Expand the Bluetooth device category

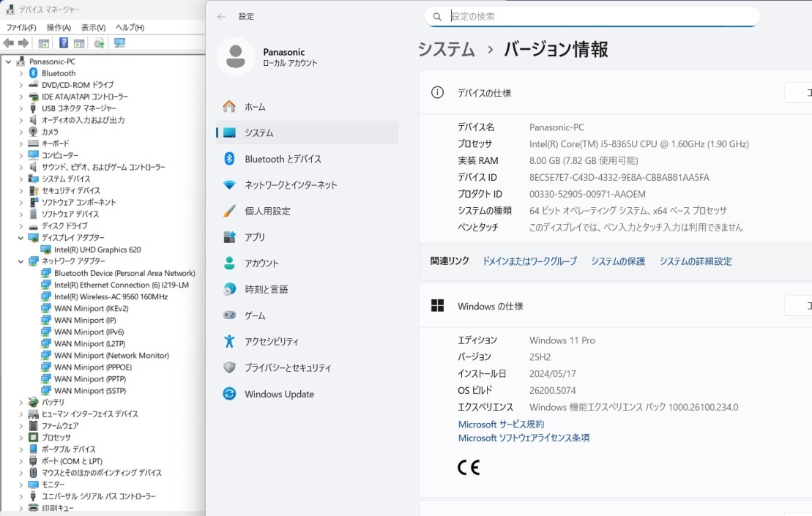(21, 73)
